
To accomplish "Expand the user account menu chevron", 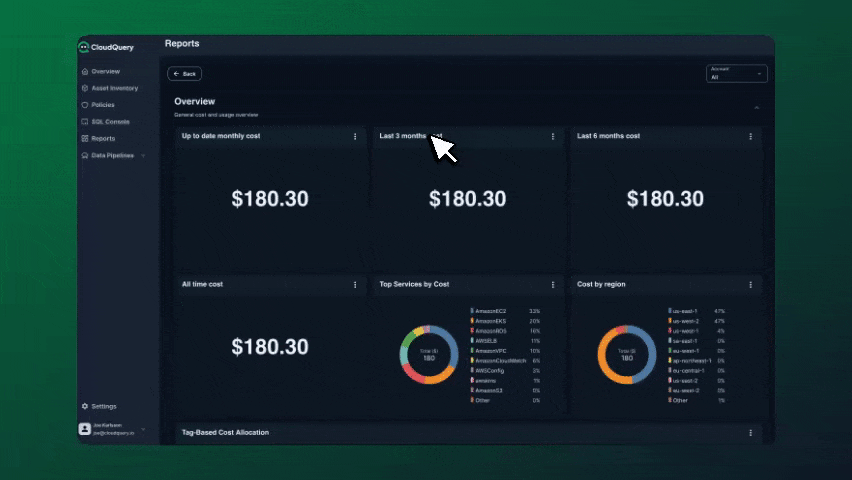I will click(143, 429).
